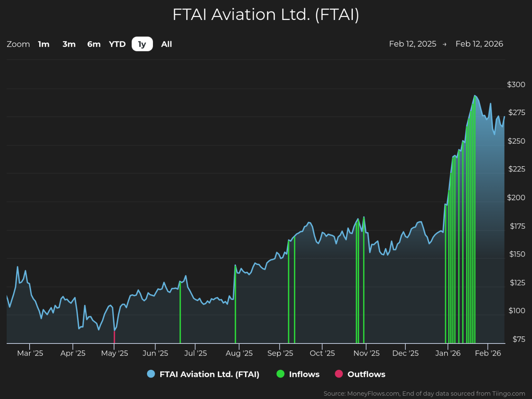This screenshot has height=399, width=532.
Task: Select the 1m zoom range
Action: pos(44,44)
